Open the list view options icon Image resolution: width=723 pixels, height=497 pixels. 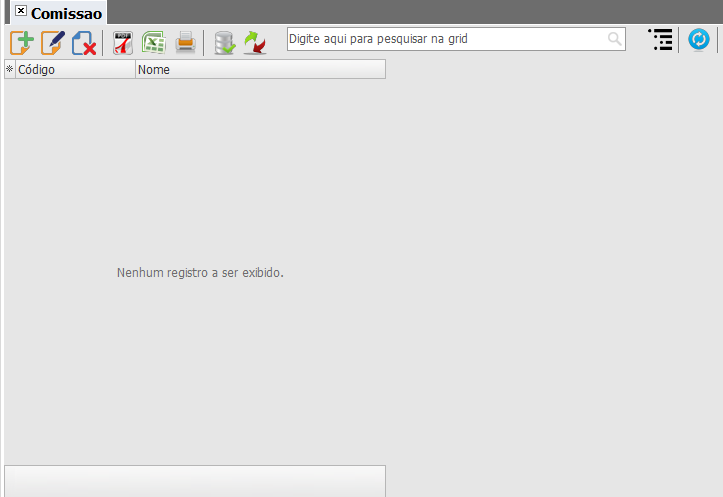click(660, 40)
